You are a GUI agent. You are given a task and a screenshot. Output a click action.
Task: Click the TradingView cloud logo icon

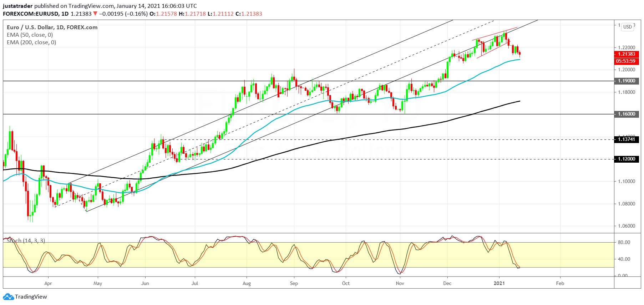point(8,297)
